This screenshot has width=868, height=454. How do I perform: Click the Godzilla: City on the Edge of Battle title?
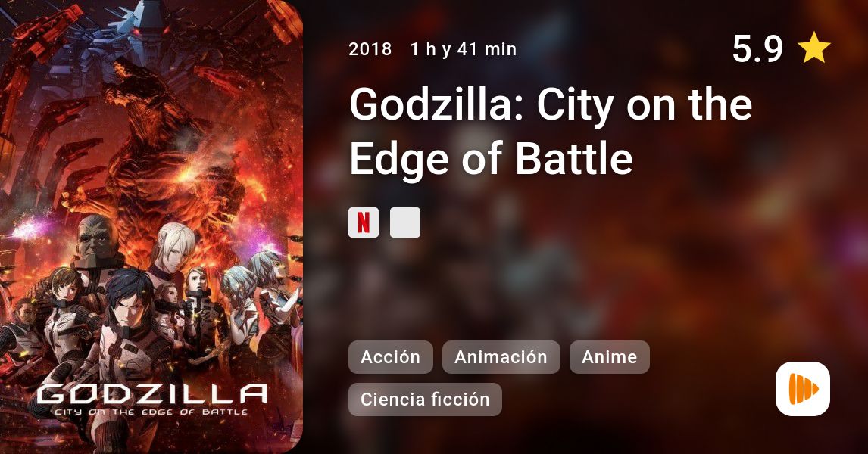[550, 131]
